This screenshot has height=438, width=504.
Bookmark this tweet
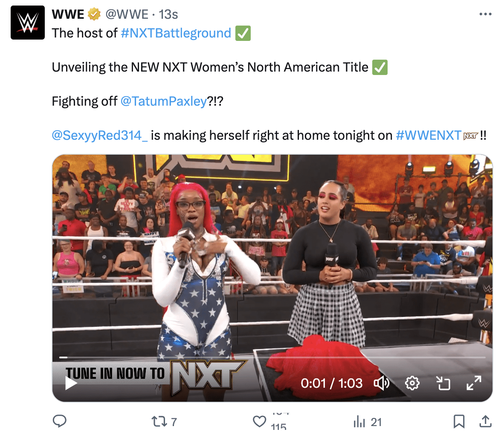pyautogui.click(x=459, y=421)
